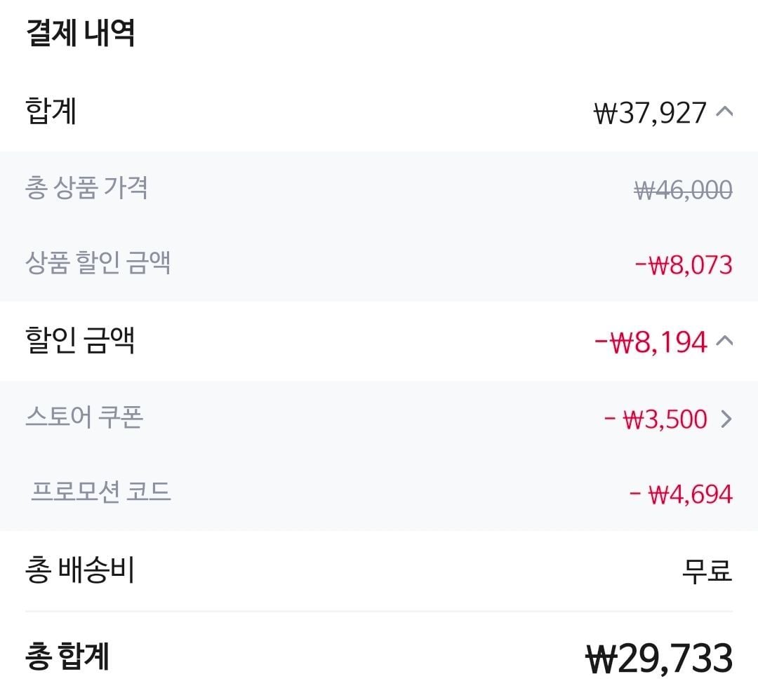Click the -₩8,194 discount total

pos(650,342)
